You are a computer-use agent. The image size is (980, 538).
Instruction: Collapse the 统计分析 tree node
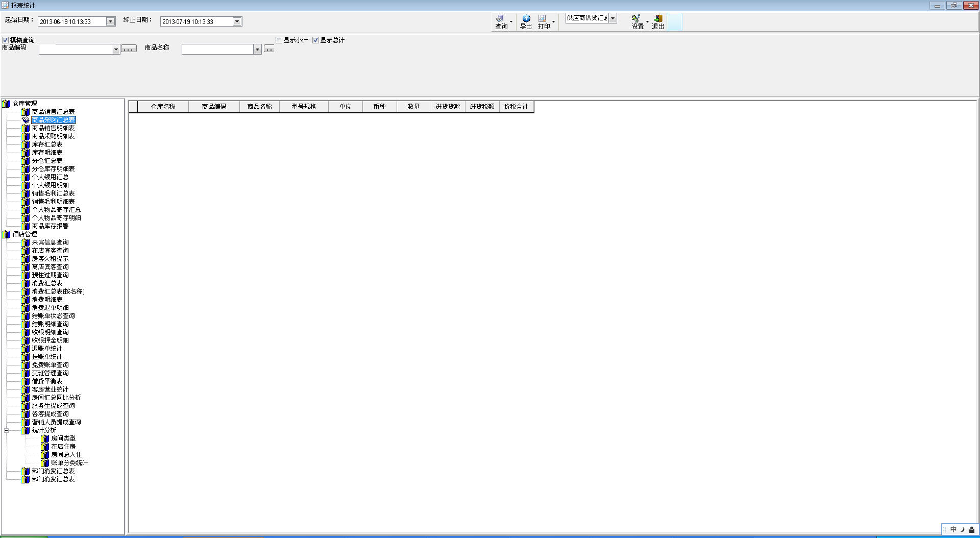[7, 430]
